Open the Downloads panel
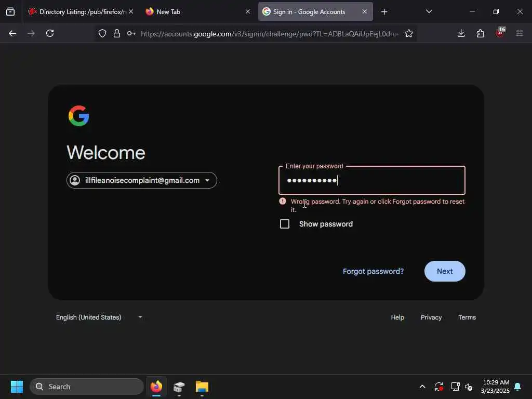Image resolution: width=532 pixels, height=399 pixels. click(x=461, y=33)
